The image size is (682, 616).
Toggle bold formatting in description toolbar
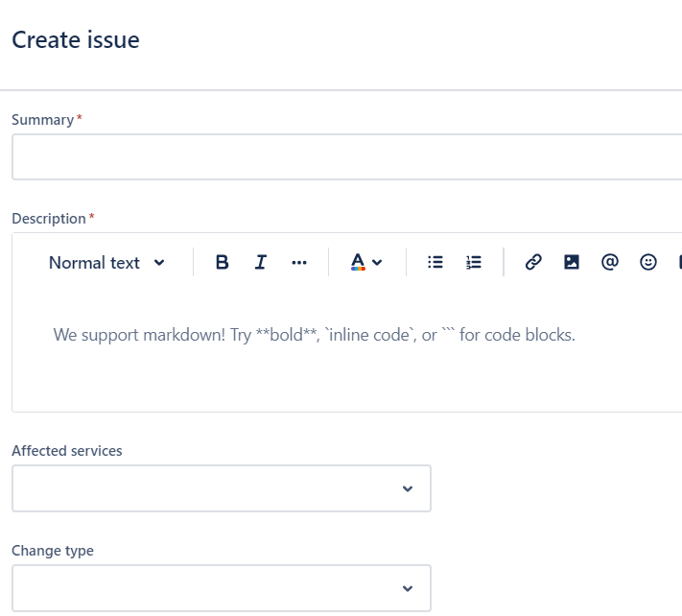coord(222,262)
